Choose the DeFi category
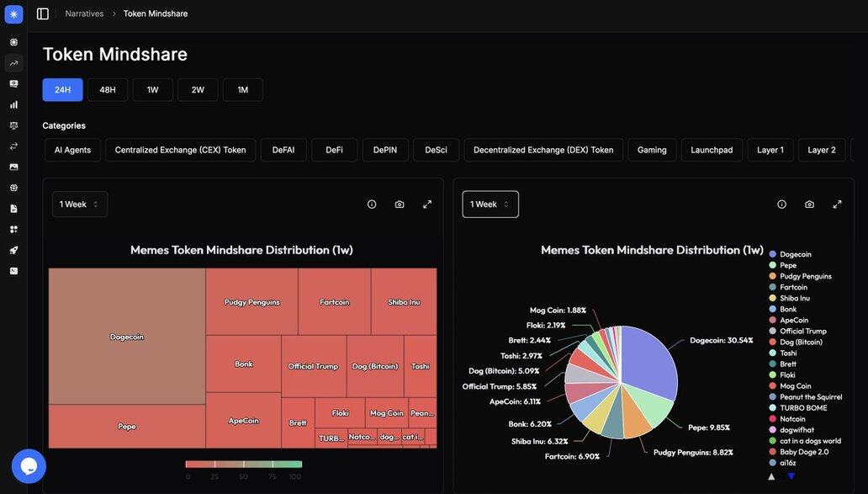Screen dimensions: 868x494 click(335, 150)
